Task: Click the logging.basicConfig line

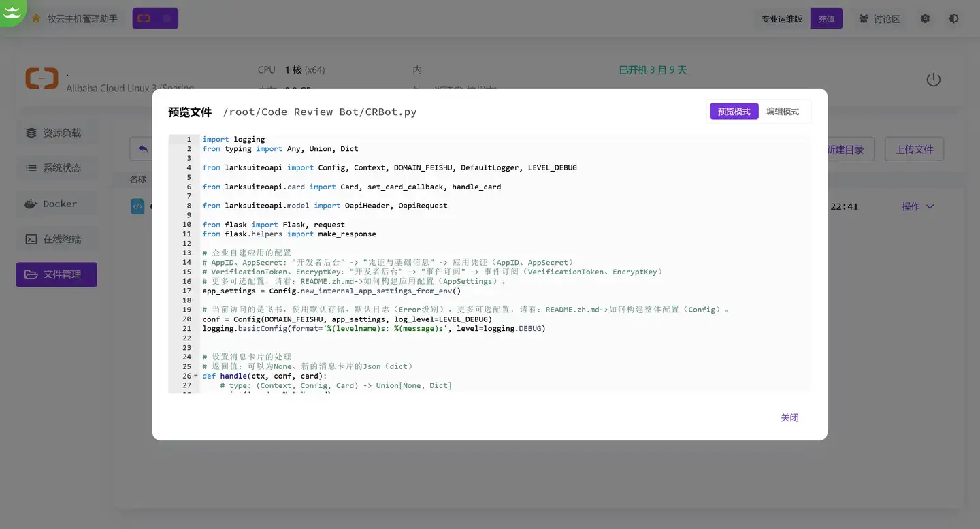Action: coord(374,328)
